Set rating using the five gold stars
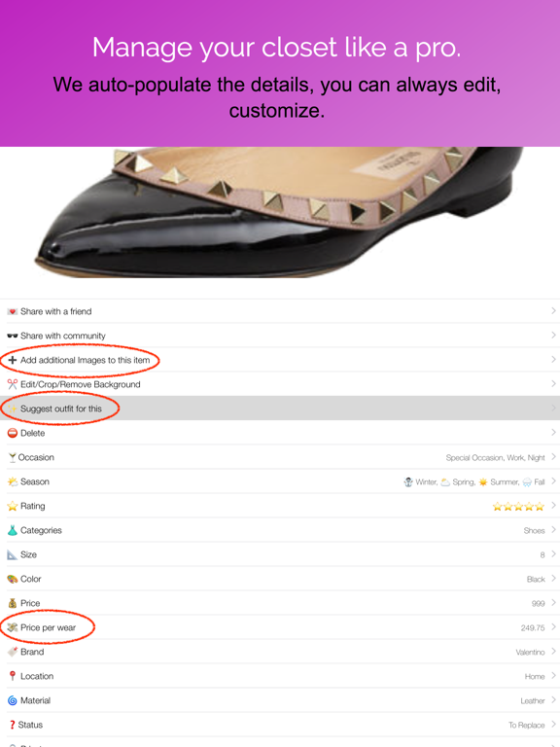 coord(518,506)
